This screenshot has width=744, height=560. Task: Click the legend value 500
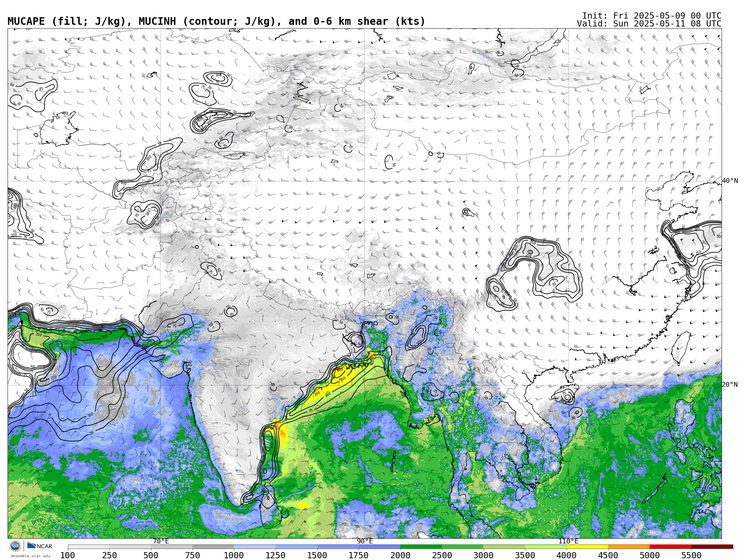151,556
